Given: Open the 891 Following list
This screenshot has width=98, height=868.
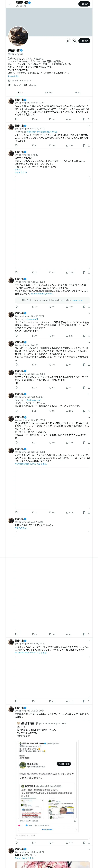Looking at the screenshot, I should (x=14, y=85).
